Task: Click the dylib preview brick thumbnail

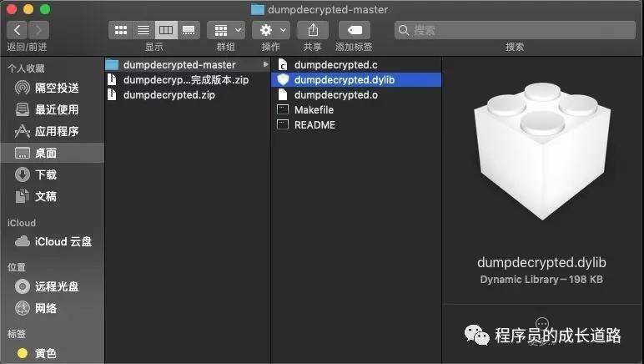Action: pos(542,151)
